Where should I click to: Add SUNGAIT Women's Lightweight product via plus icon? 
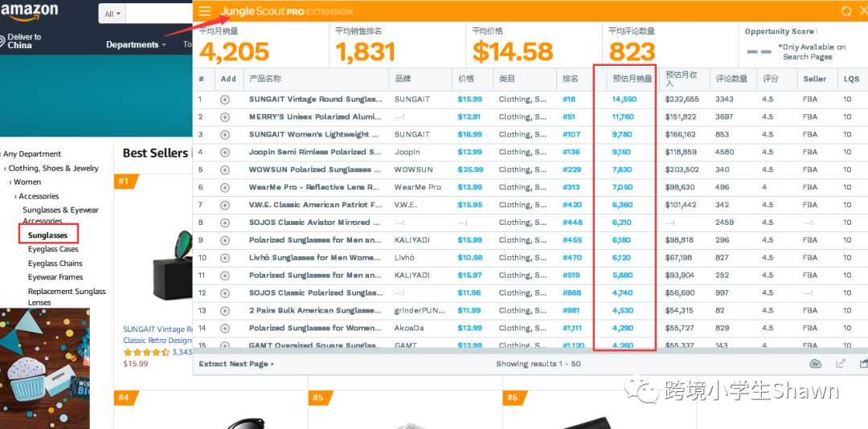click(x=225, y=134)
